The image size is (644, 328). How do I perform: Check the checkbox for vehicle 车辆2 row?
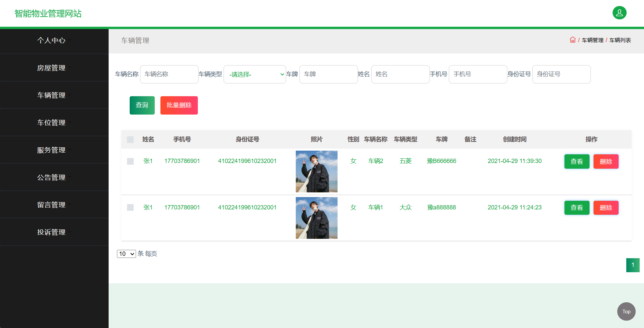tap(130, 161)
